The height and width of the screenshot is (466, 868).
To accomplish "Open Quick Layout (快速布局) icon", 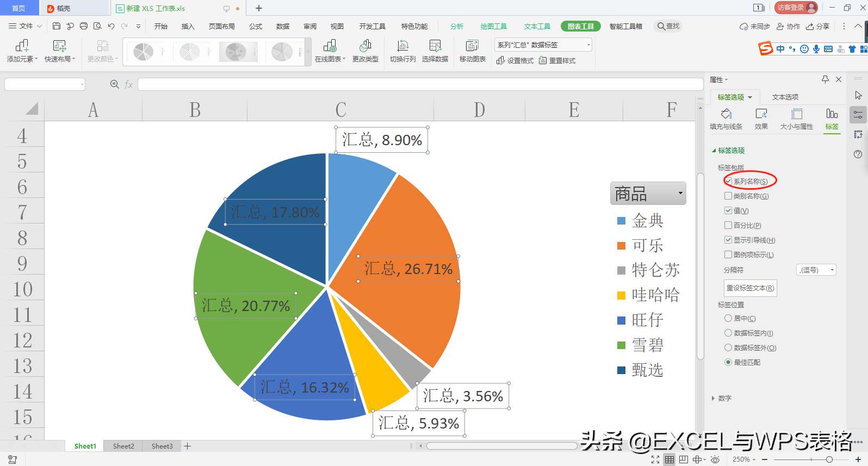I will (x=59, y=46).
